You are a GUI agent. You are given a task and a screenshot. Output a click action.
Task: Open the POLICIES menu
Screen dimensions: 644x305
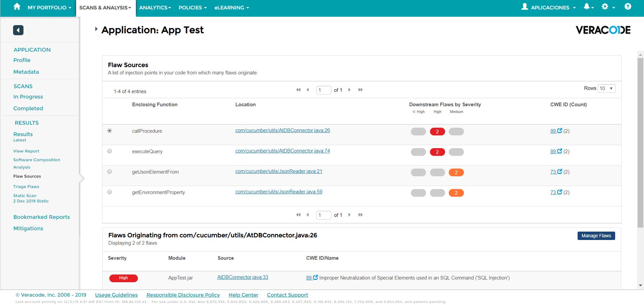pos(193,7)
